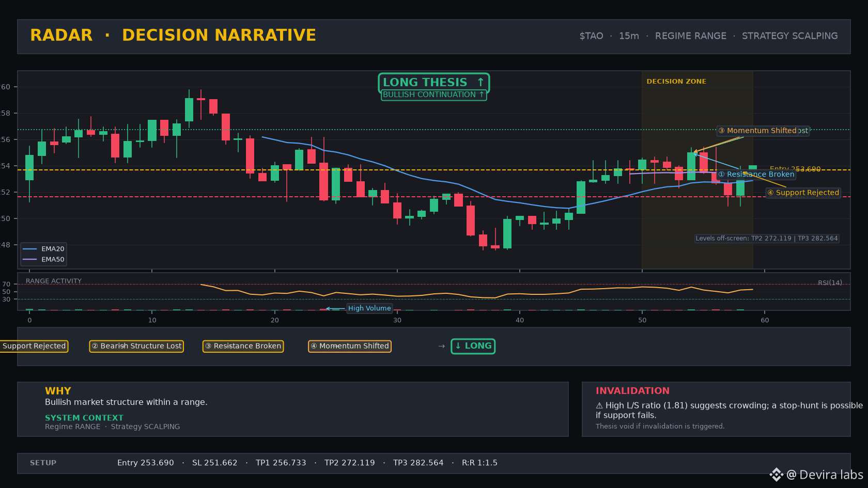Click the $TAO ticker in header
Viewport: 868px width, 488px height.
pos(591,36)
